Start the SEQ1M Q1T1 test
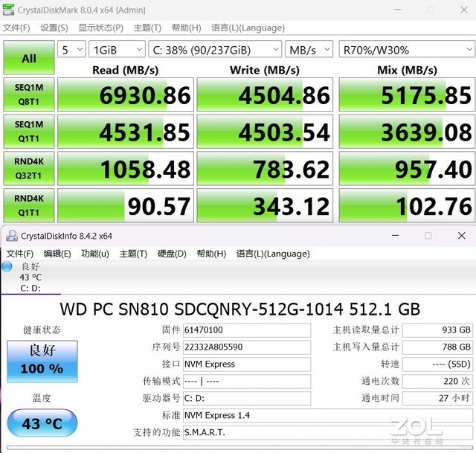 (x=29, y=132)
